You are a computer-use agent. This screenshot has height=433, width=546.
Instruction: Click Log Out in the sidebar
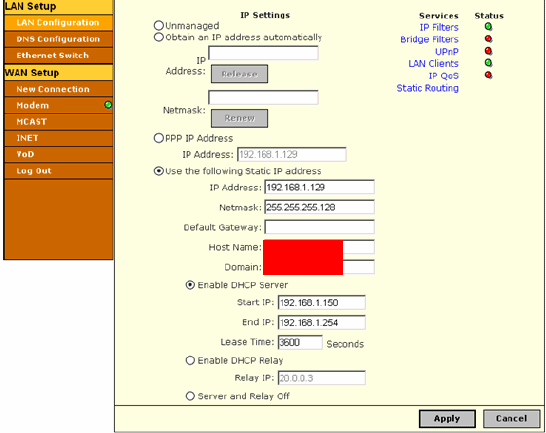coord(58,171)
